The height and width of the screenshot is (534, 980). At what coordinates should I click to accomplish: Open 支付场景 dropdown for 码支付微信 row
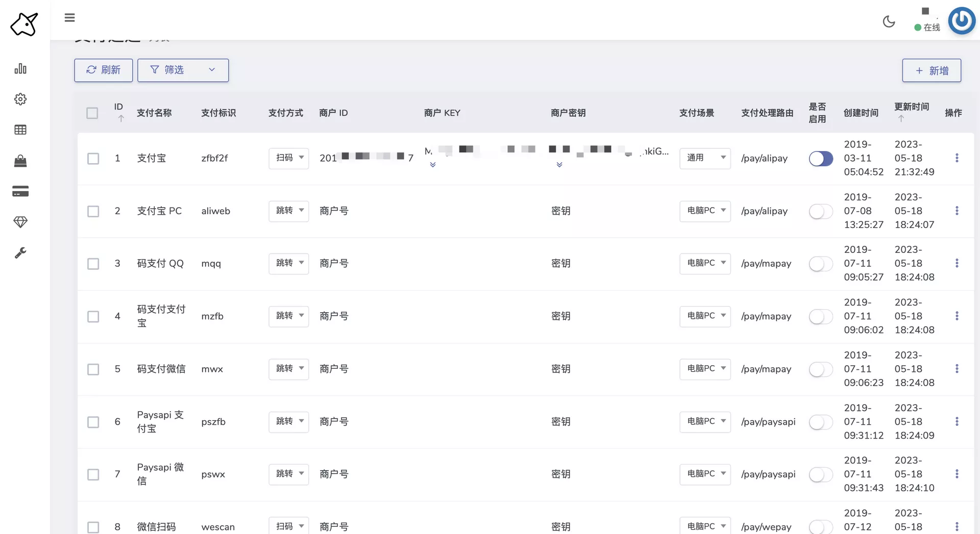(x=705, y=369)
